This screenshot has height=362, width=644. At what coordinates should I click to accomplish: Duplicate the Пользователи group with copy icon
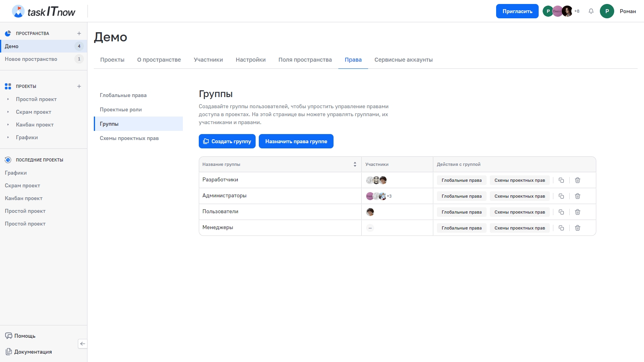(561, 212)
